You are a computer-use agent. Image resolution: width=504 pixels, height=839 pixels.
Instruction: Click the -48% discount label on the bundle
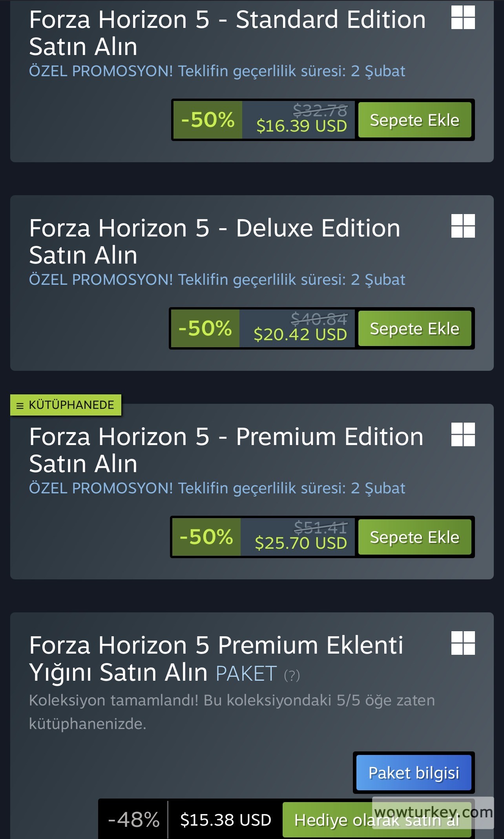click(x=134, y=820)
